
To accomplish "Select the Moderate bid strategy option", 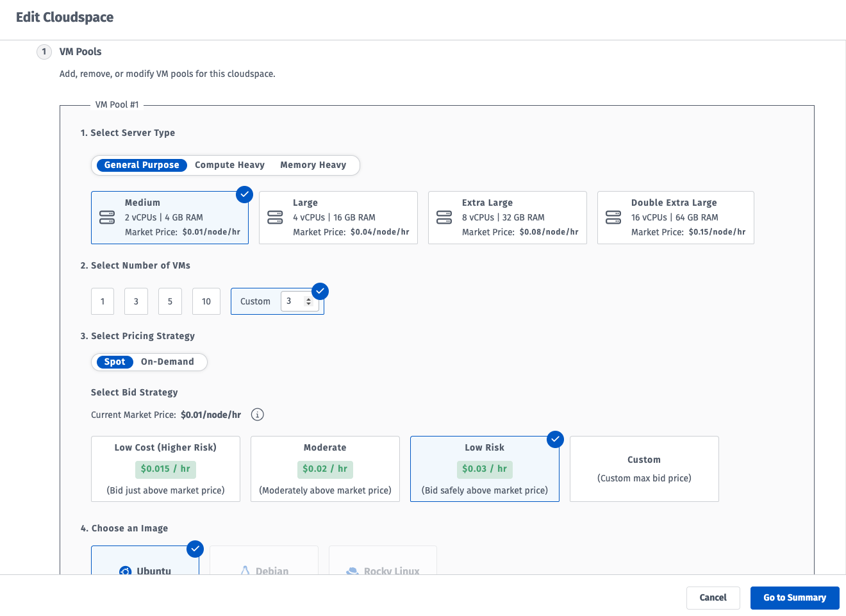I will (x=325, y=469).
